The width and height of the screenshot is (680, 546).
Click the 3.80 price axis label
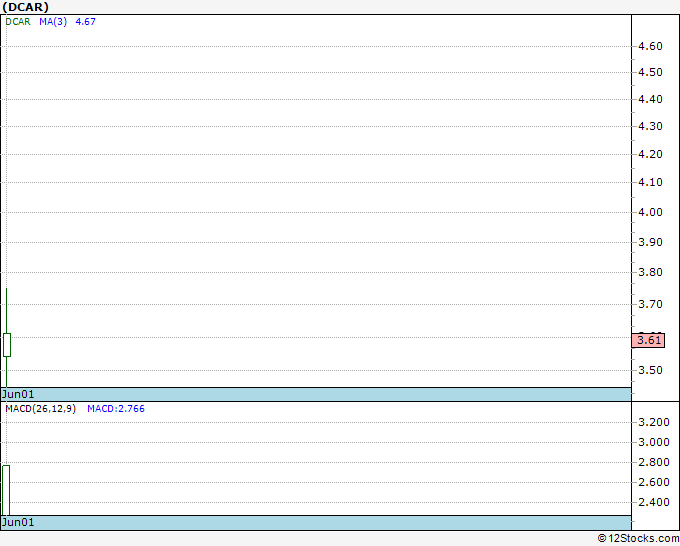[650, 272]
